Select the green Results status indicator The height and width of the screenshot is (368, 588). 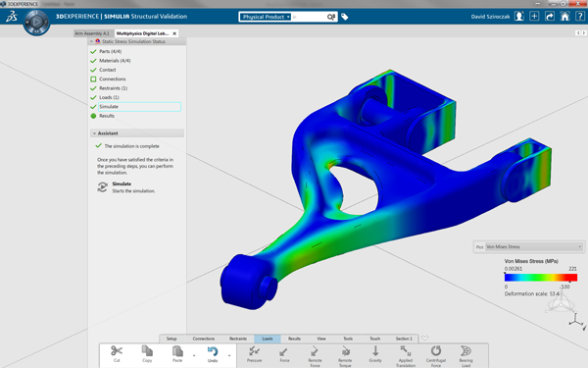tap(93, 116)
